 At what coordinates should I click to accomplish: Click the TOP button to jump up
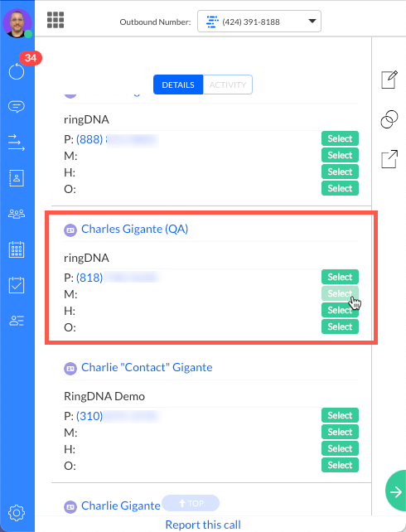point(191,503)
